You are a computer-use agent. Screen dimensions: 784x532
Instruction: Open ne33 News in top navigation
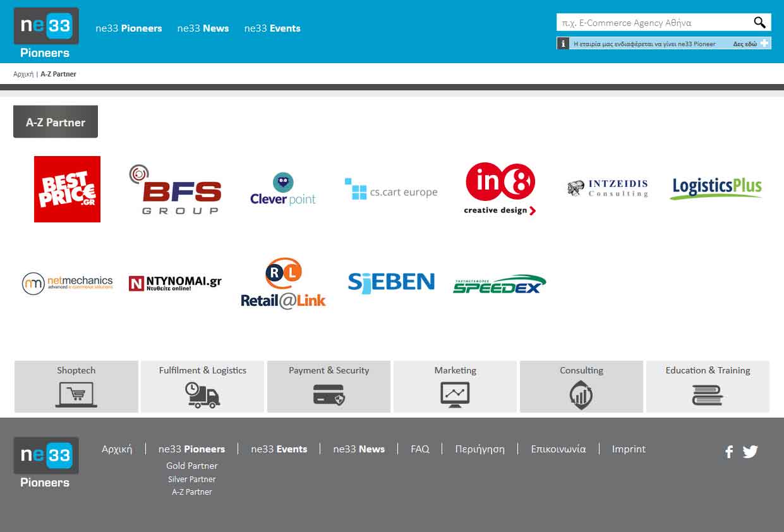[x=203, y=28]
